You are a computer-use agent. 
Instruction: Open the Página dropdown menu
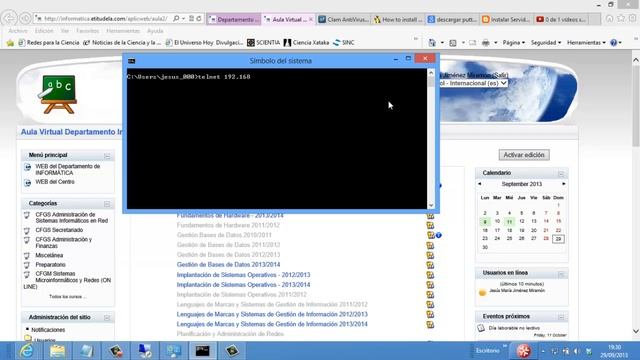pyautogui.click(x=513, y=42)
